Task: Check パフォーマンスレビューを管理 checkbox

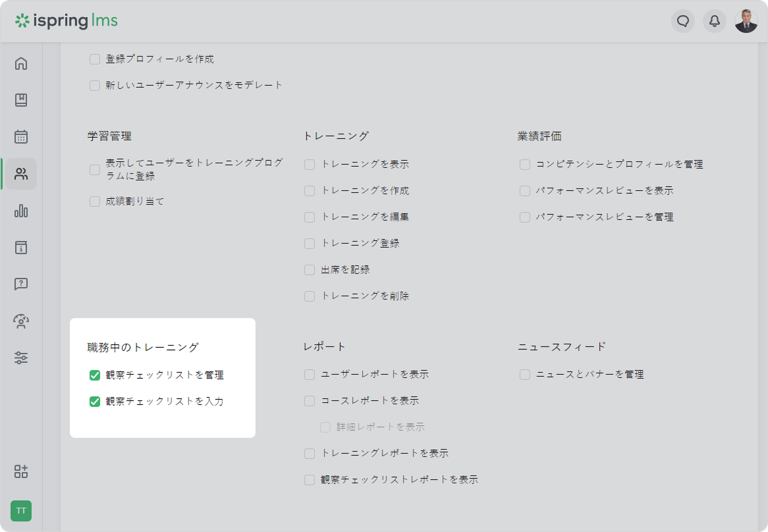Action: point(525,217)
